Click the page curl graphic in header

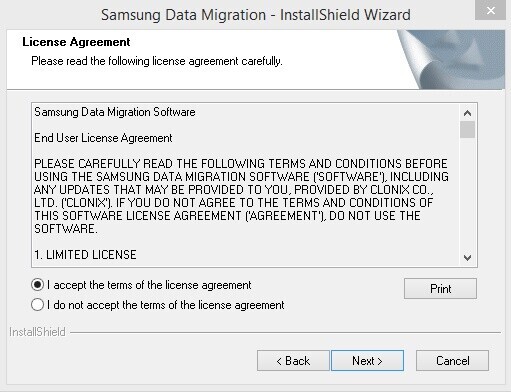coord(451,60)
